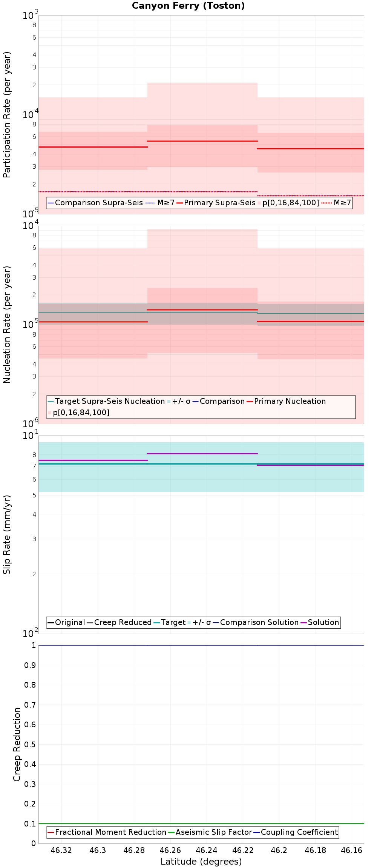Click the Creep Reduction axis label
The width and height of the screenshot is (377, 868).
[x=17, y=744]
